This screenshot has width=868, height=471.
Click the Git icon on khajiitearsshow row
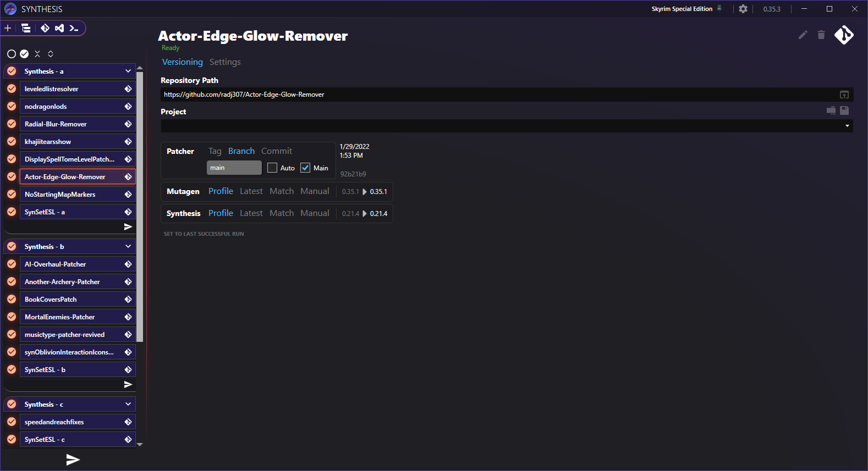point(128,142)
